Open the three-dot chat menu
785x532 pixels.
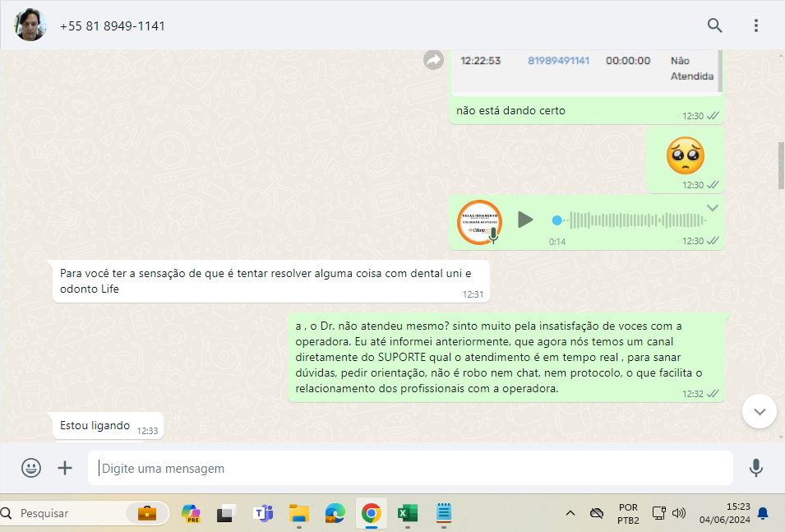pos(755,25)
